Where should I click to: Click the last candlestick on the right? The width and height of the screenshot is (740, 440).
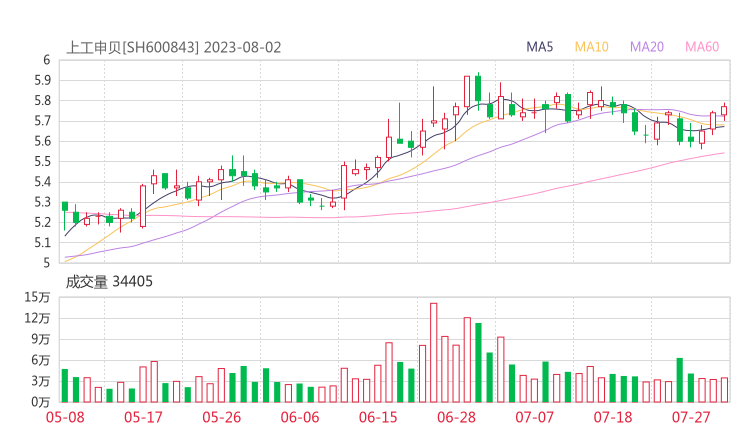coord(724,111)
